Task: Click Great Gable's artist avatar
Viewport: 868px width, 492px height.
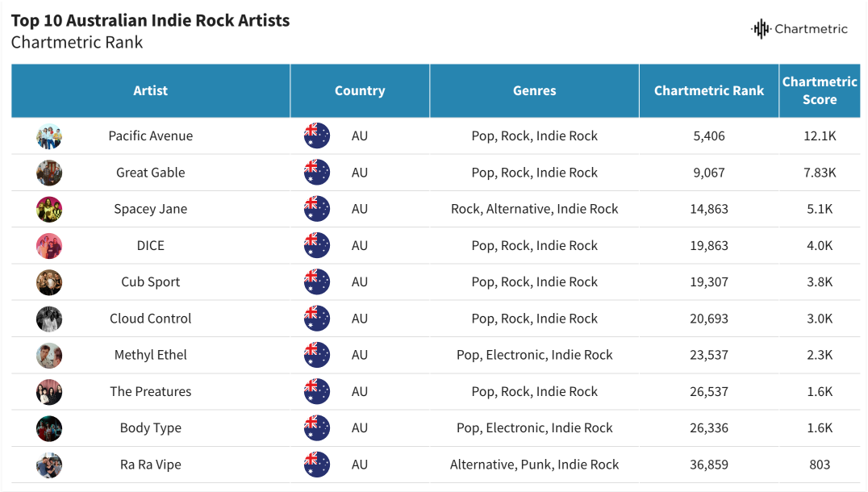Action: pos(49,173)
